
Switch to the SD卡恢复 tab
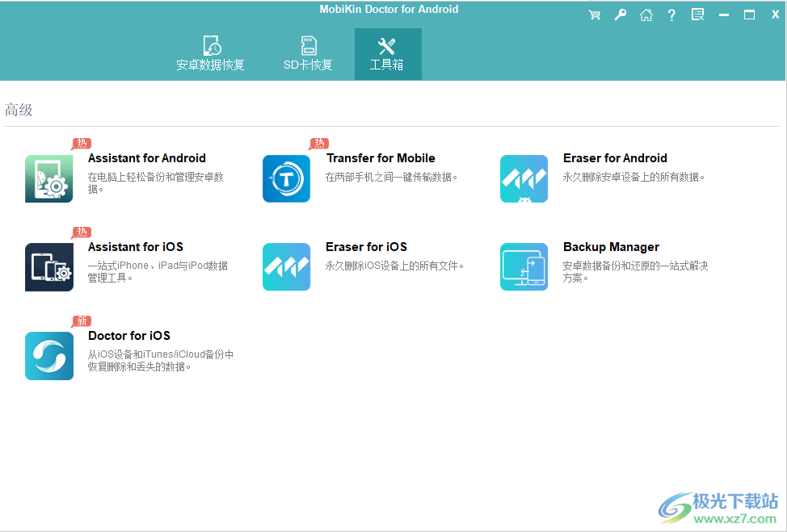click(x=307, y=53)
